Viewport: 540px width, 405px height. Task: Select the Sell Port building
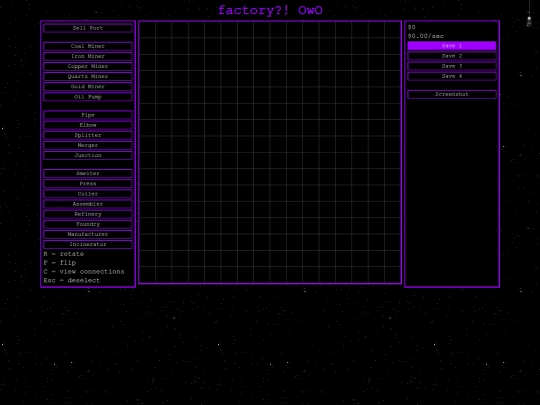coord(88,28)
